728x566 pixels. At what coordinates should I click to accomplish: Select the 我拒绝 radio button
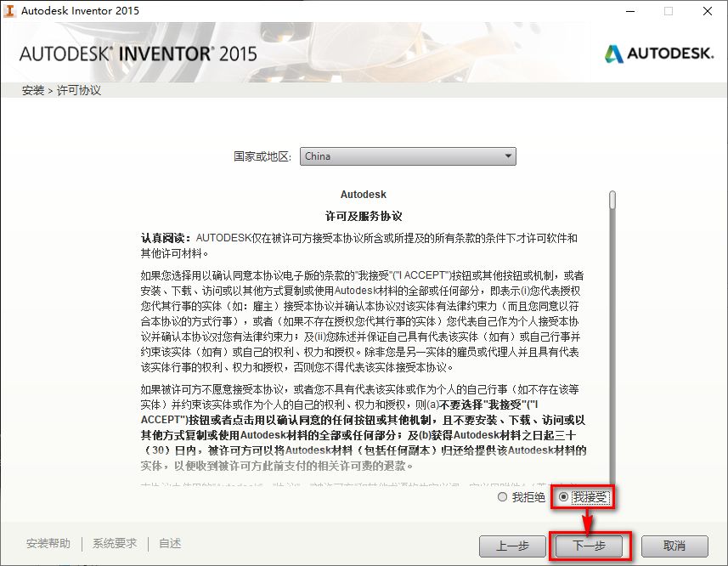[501, 497]
